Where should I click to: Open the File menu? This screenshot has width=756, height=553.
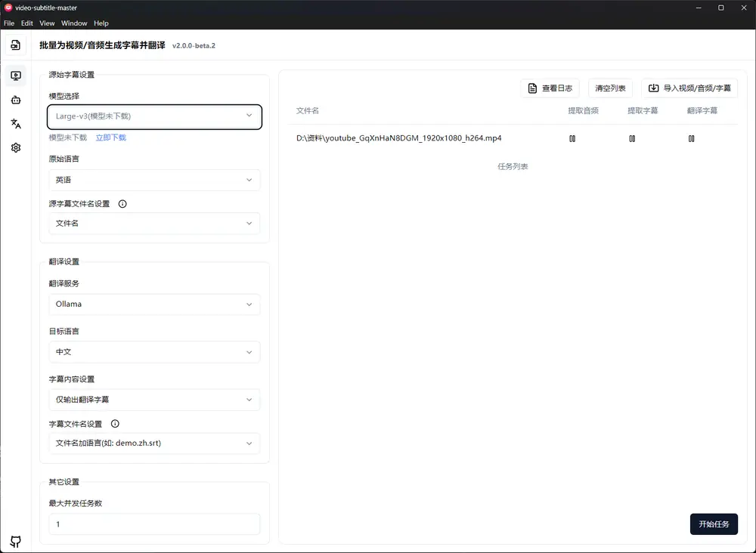(9, 23)
